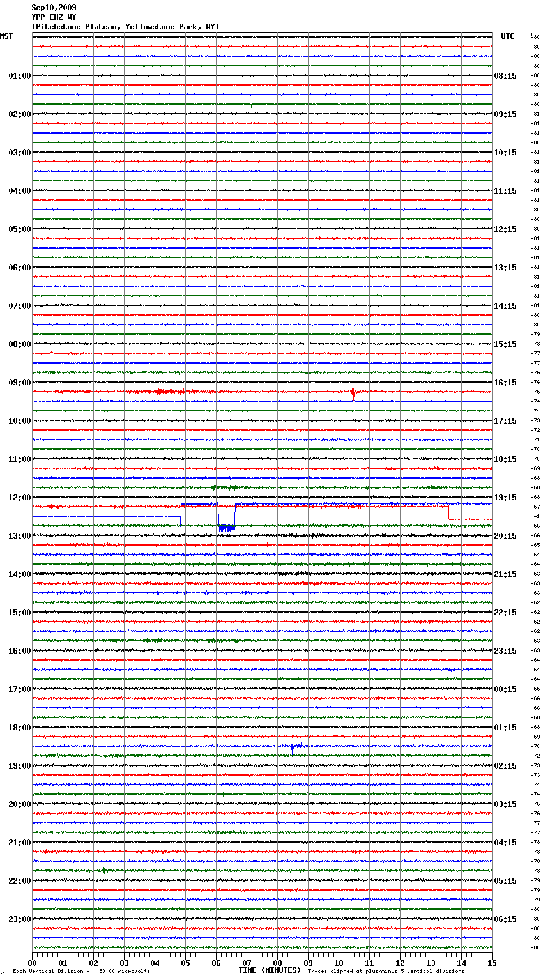Click minute 15 on the bottom axis
The height and width of the screenshot is (980, 543).
pyautogui.click(x=492, y=963)
